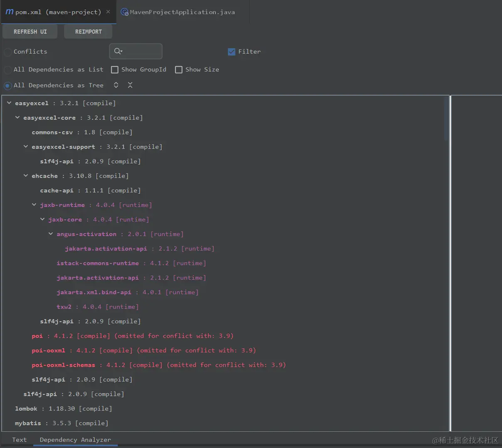
Task: Select the poi-ooxml-schemas conflict entry
Action: (x=158, y=365)
